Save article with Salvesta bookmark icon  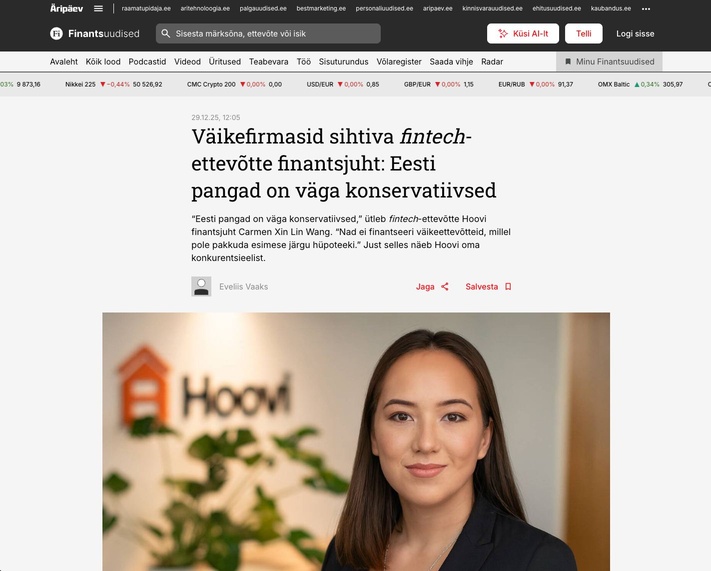point(508,287)
